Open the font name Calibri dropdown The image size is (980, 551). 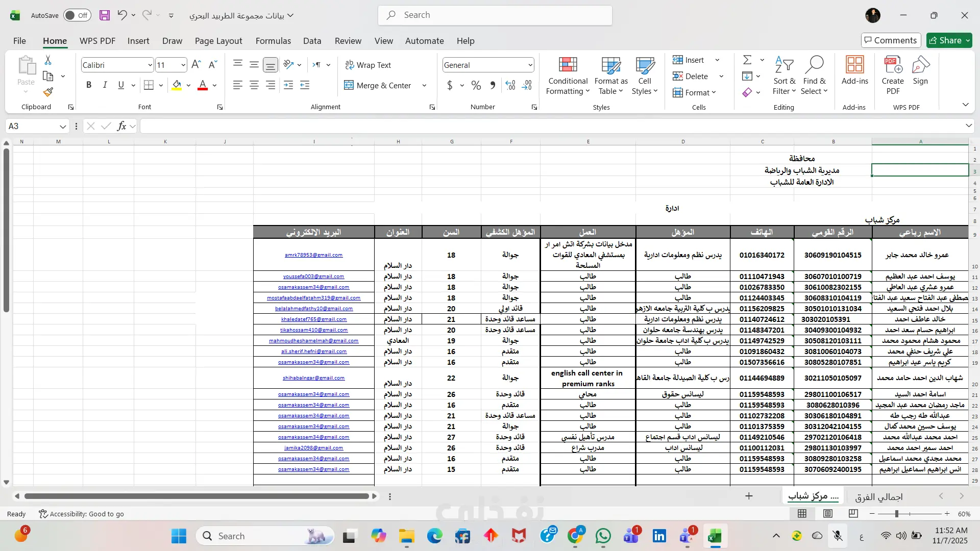[x=150, y=65]
